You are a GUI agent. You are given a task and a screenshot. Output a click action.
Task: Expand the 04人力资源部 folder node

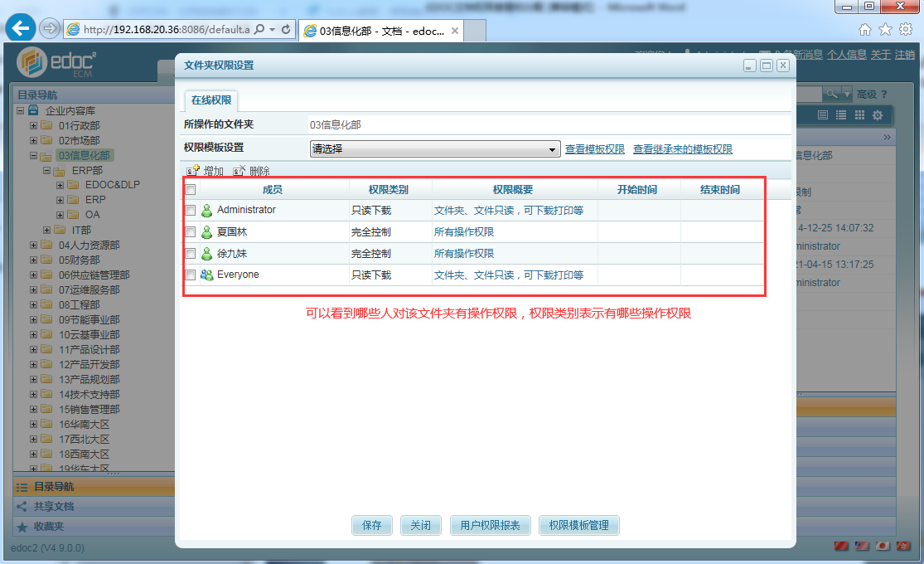point(34,246)
